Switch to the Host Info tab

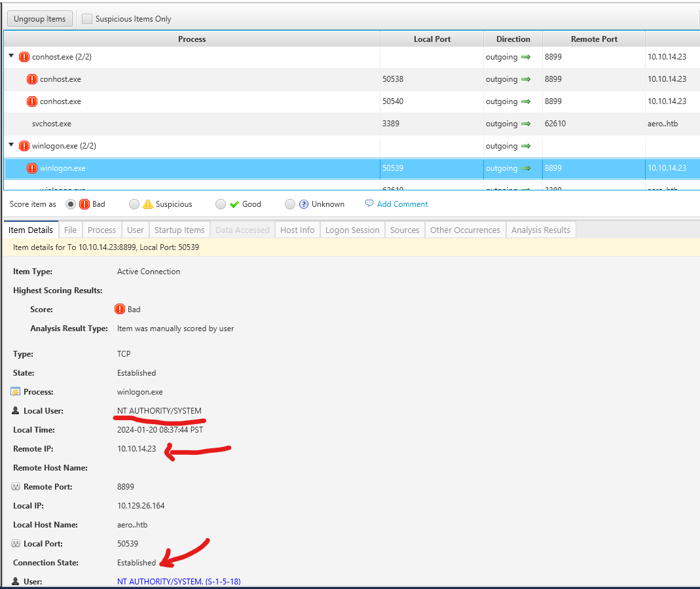pyautogui.click(x=297, y=230)
